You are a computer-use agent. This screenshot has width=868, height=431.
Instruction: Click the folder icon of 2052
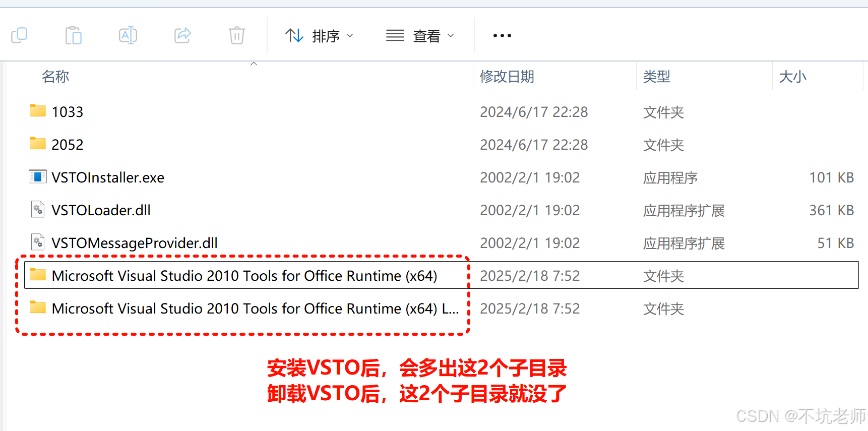38,144
